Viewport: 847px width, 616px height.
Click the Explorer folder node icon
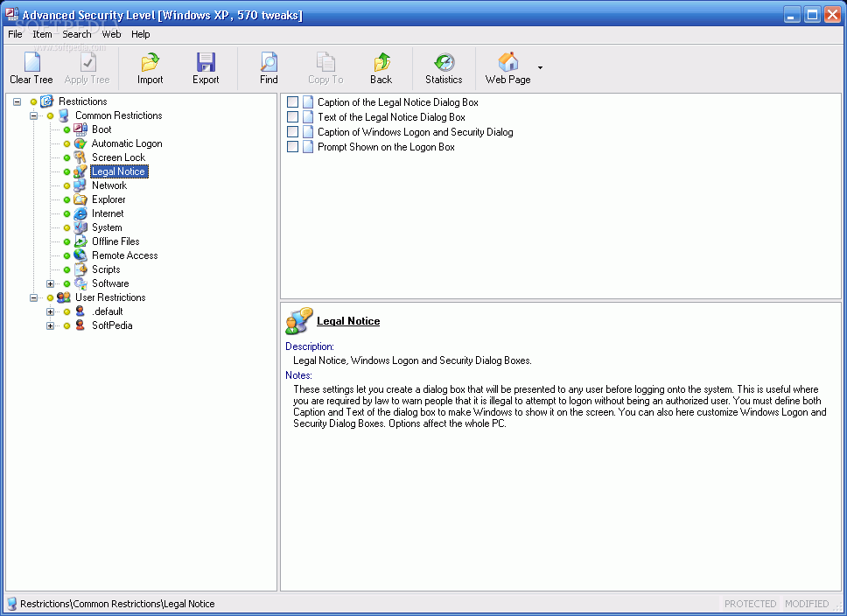[80, 199]
